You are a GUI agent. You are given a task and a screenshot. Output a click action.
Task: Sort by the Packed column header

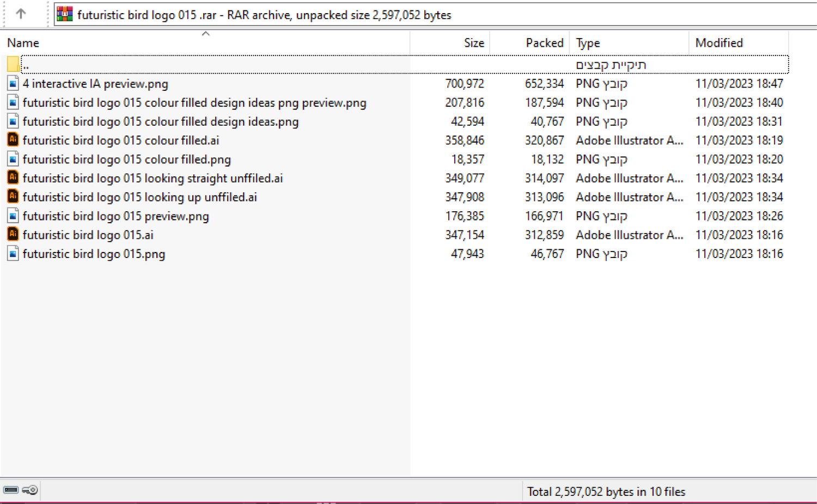coord(544,43)
